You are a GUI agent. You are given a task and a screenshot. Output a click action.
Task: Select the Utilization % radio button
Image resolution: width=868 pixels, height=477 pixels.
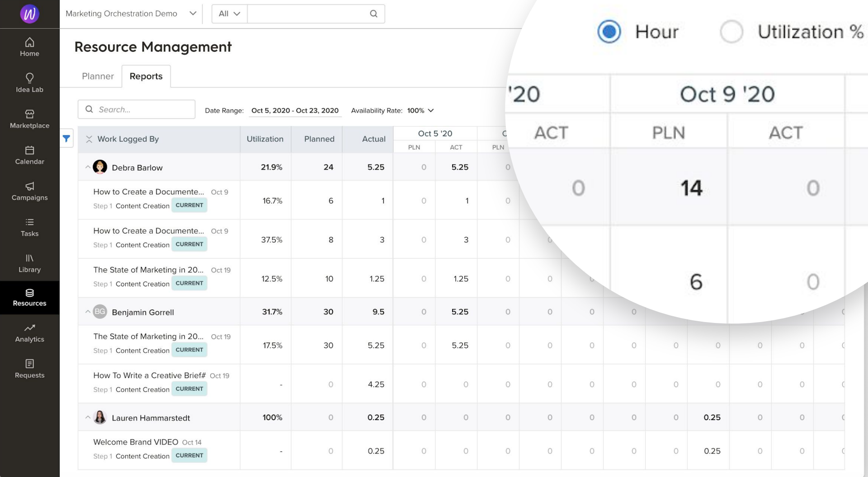[731, 32]
